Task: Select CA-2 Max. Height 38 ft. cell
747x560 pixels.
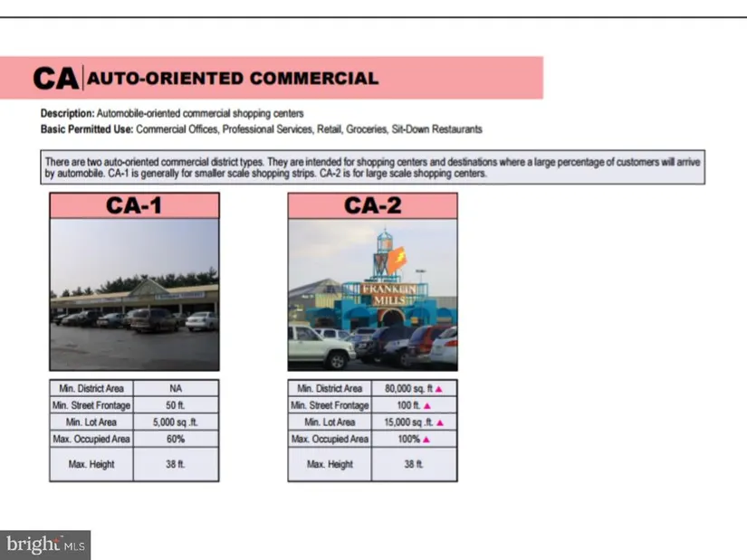Action: coord(414,464)
